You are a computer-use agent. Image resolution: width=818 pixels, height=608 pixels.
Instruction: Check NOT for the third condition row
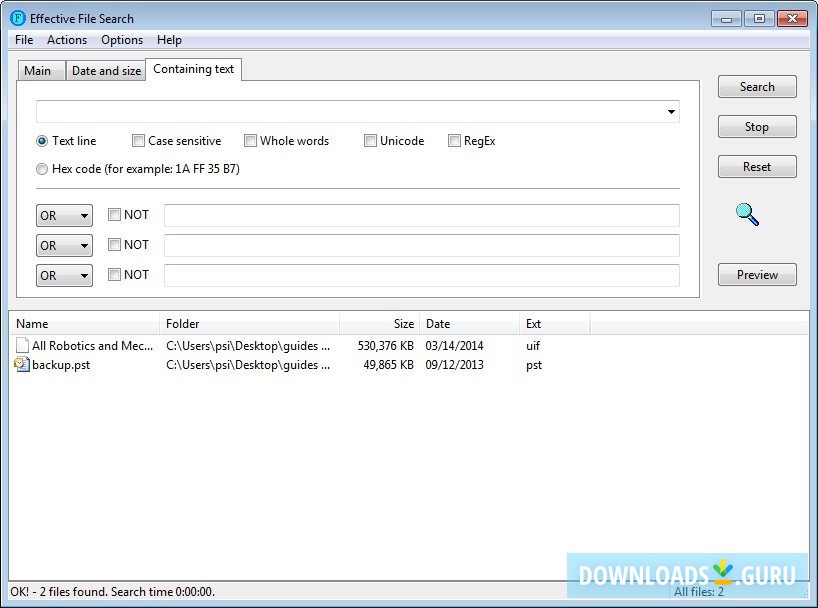coord(114,275)
